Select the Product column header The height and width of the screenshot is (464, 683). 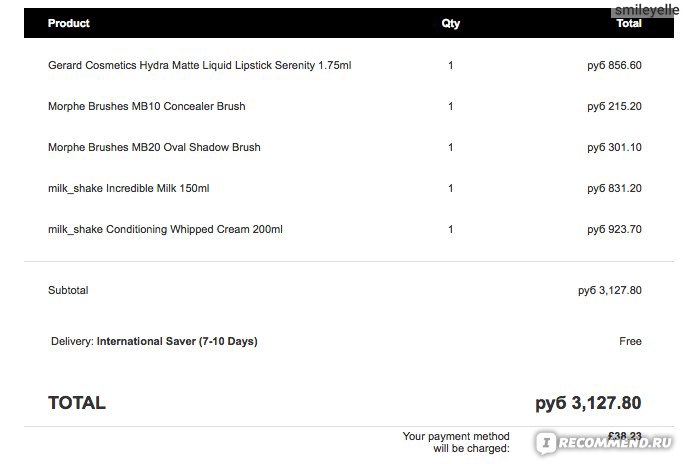[68, 23]
